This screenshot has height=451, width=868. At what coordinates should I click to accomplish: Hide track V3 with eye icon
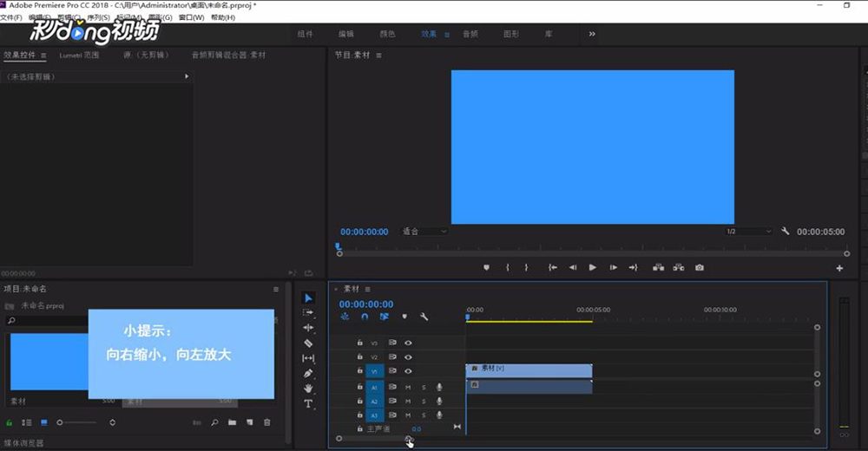coord(408,343)
